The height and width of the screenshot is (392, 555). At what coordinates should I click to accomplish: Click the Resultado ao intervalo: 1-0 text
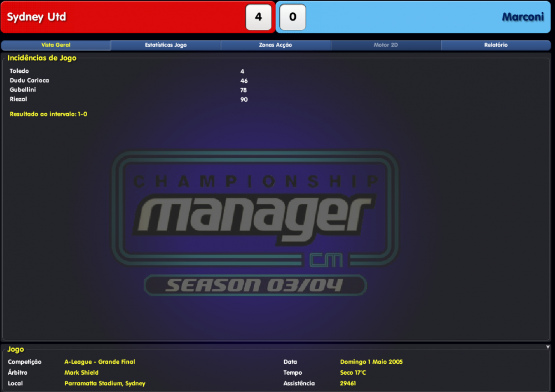pos(48,114)
